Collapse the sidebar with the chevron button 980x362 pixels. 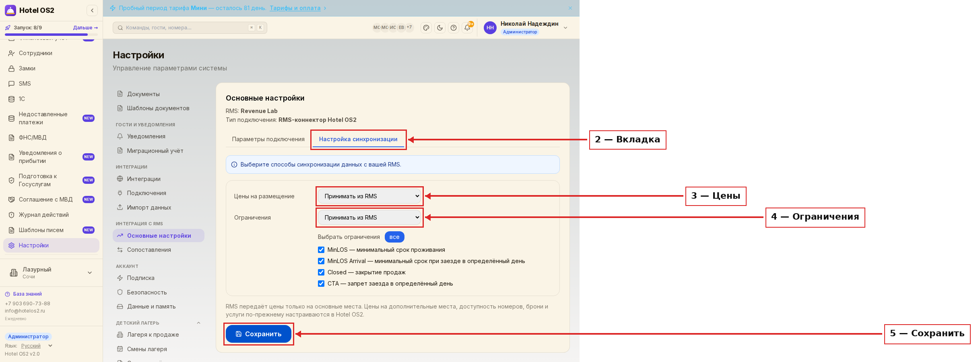coord(92,10)
